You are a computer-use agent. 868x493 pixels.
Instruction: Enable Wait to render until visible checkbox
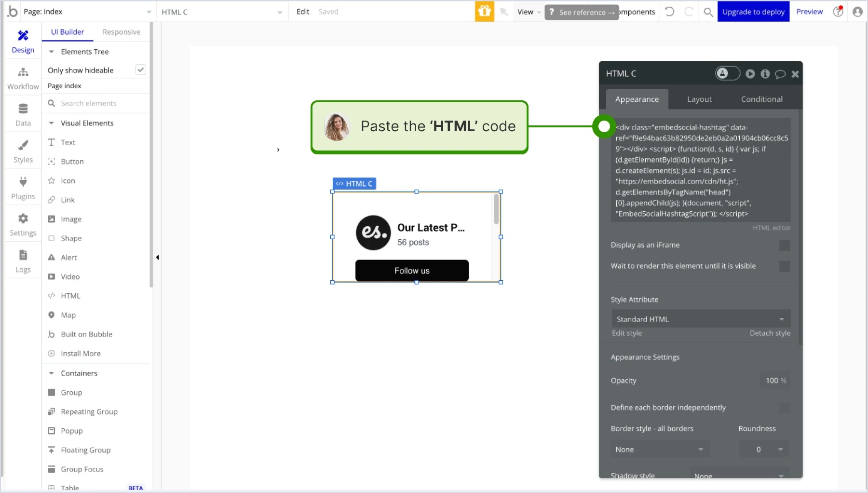785,266
